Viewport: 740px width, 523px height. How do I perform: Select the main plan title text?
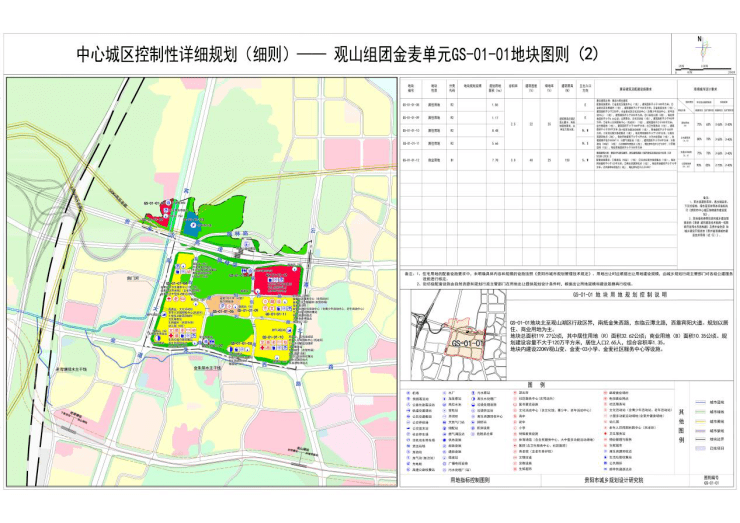[337, 55]
